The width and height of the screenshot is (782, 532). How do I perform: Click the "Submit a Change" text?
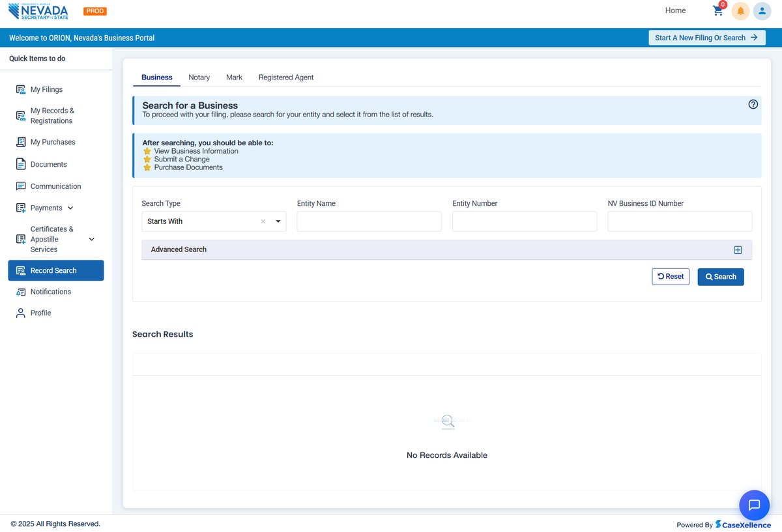pyautogui.click(x=182, y=159)
